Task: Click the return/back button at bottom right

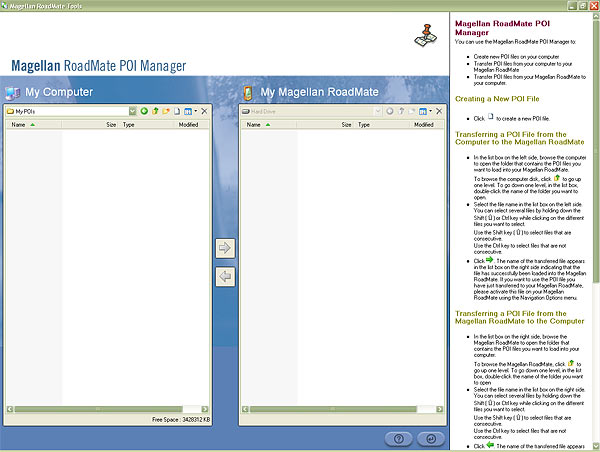Action: click(x=431, y=439)
